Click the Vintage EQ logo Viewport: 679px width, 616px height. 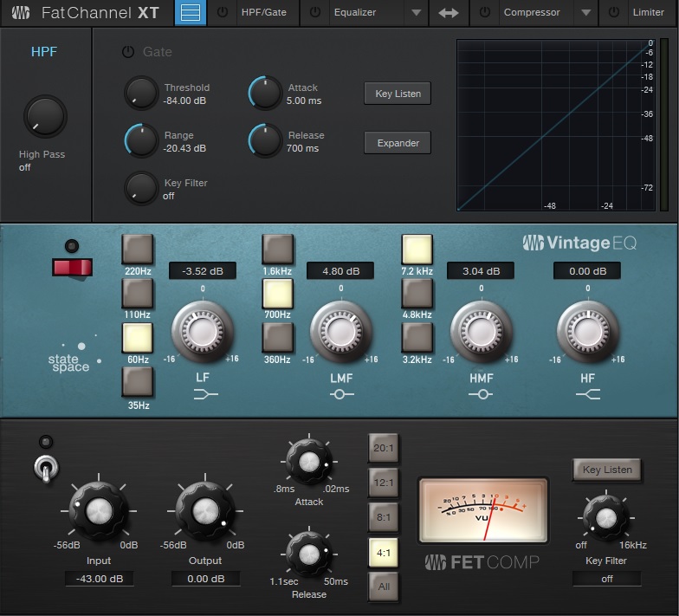click(580, 243)
